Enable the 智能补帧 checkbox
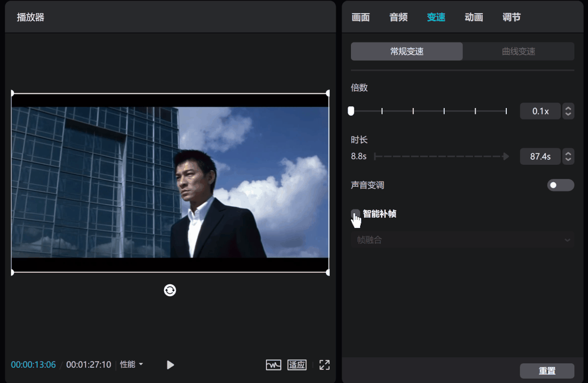588x383 pixels. coord(355,214)
